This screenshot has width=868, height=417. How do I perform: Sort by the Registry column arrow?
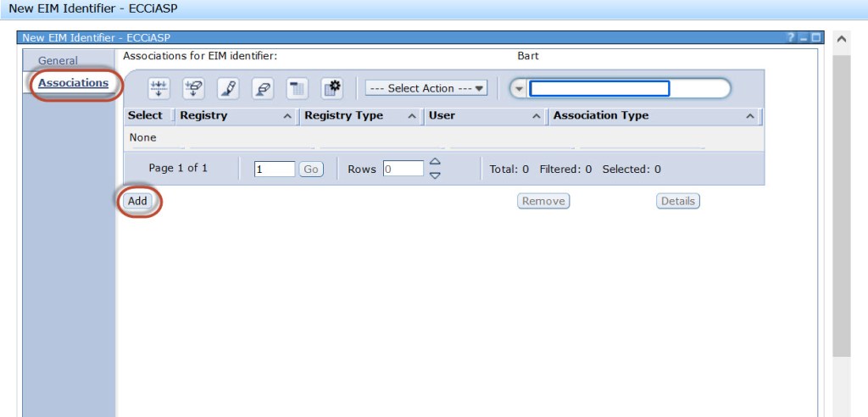tap(287, 116)
